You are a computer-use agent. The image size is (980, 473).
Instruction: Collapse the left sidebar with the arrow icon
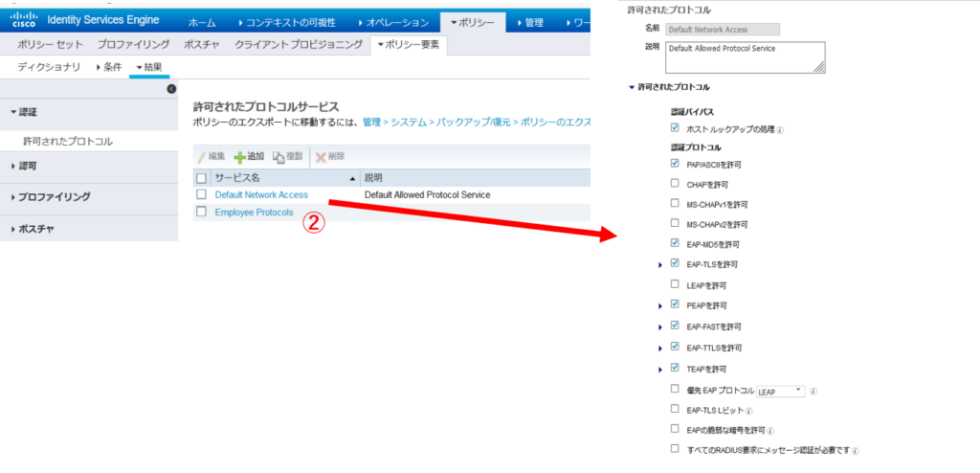coord(171,89)
